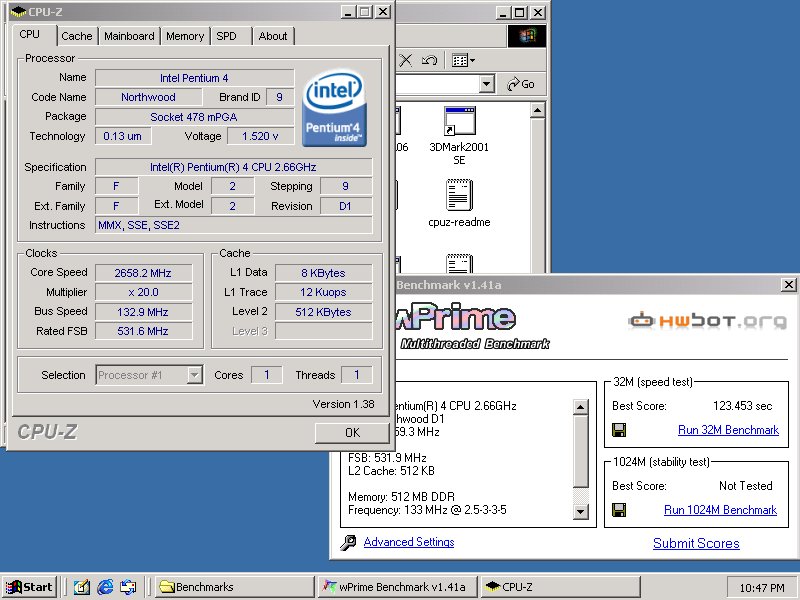Open the Mainboard tab in CPU-Z
This screenshot has width=800, height=600.
pos(129,36)
